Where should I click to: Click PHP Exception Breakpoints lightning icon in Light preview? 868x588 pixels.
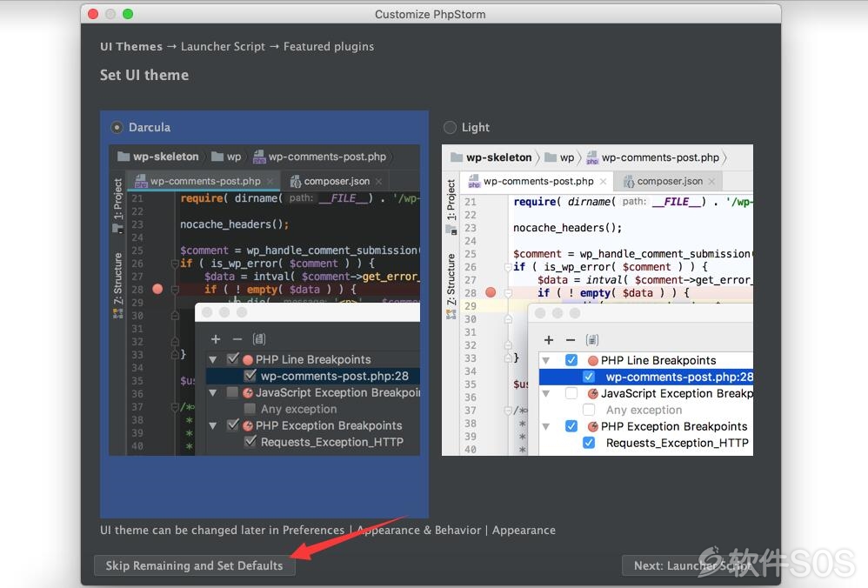593,426
